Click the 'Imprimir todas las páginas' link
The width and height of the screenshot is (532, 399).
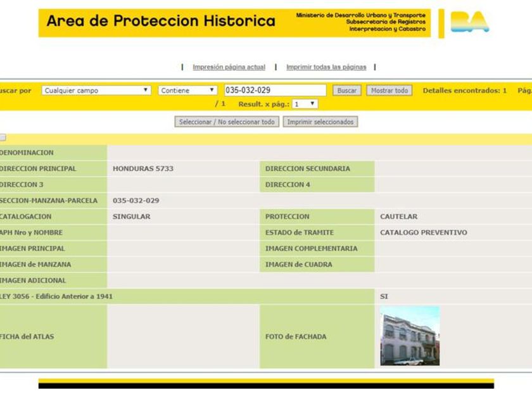click(x=326, y=67)
